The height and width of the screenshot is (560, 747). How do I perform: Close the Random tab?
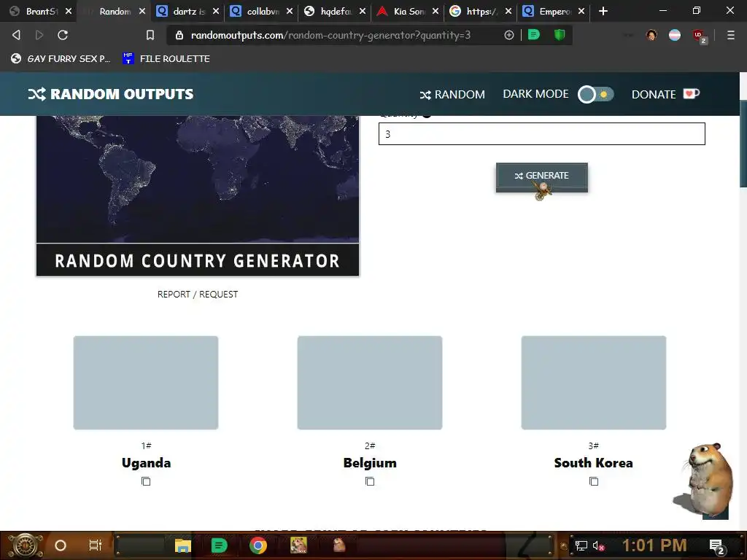(142, 11)
